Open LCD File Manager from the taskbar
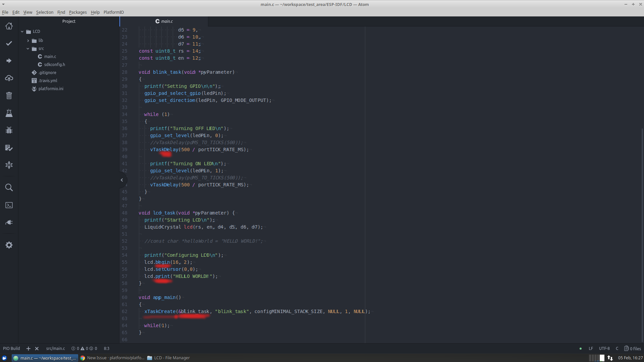 pos(169,358)
